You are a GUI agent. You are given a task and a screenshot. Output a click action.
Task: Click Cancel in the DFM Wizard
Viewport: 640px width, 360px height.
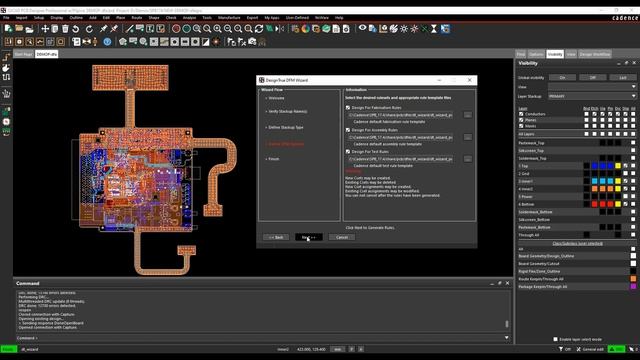coord(342,237)
